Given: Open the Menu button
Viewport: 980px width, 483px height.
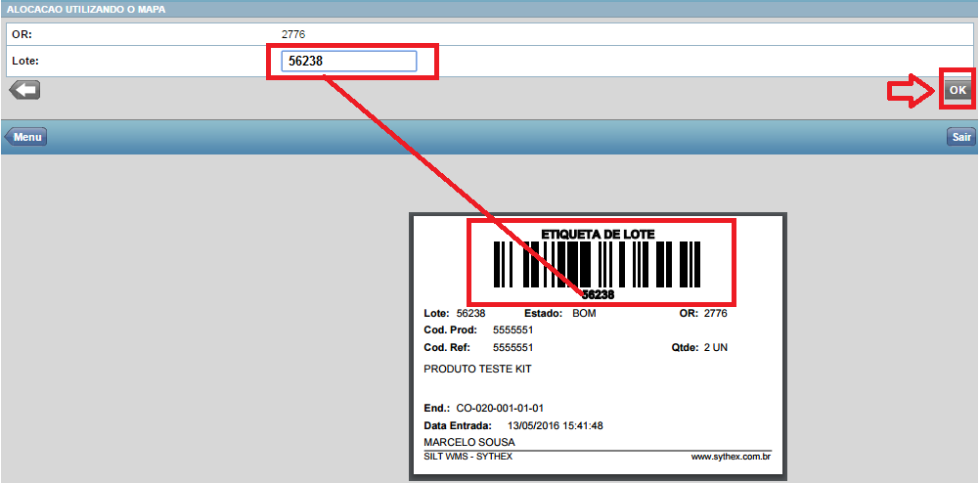Looking at the screenshot, I should 25,137.
